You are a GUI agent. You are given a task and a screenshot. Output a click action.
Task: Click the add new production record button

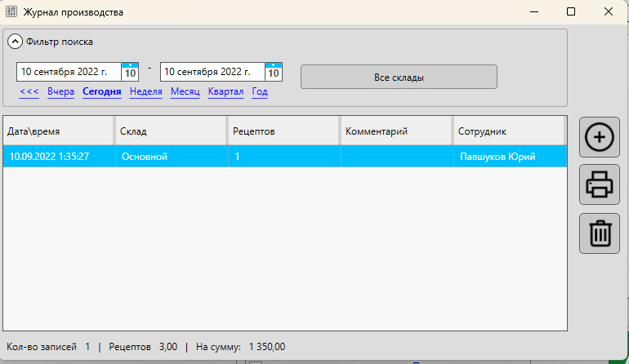click(600, 137)
